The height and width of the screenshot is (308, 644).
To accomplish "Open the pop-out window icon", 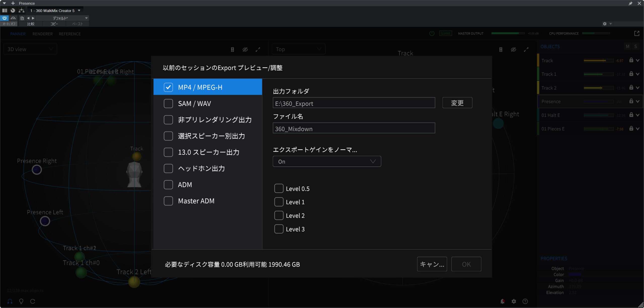I will pos(637,33).
